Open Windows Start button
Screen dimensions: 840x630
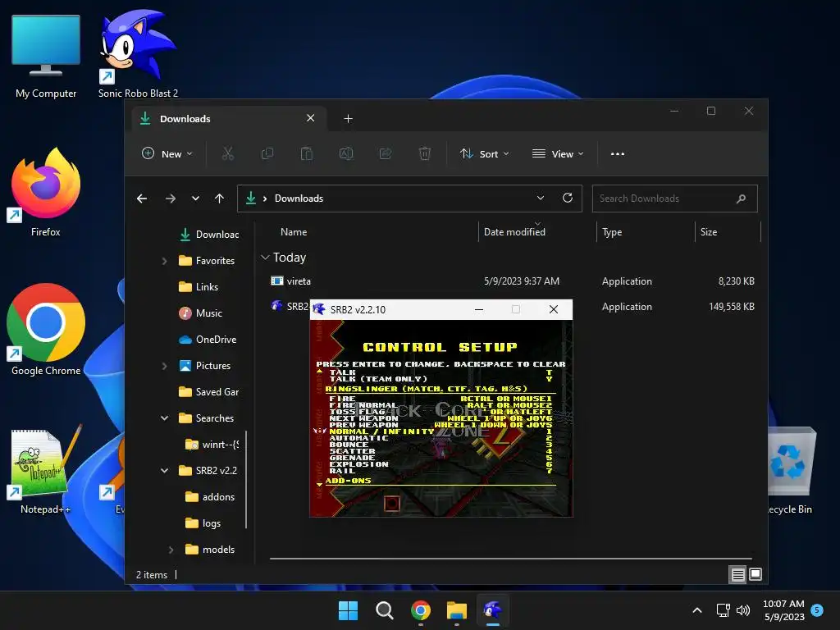[x=348, y=610]
